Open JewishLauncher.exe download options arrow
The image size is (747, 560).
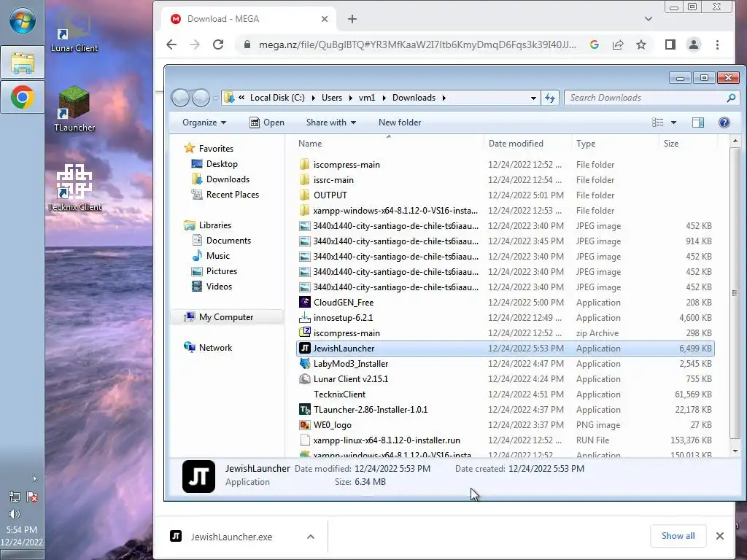coord(311,537)
